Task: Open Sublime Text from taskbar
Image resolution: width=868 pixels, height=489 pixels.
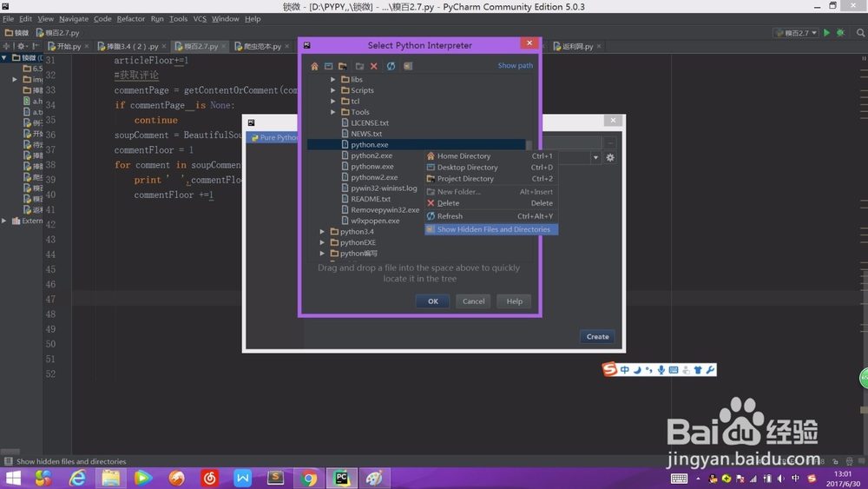Action: [275, 478]
